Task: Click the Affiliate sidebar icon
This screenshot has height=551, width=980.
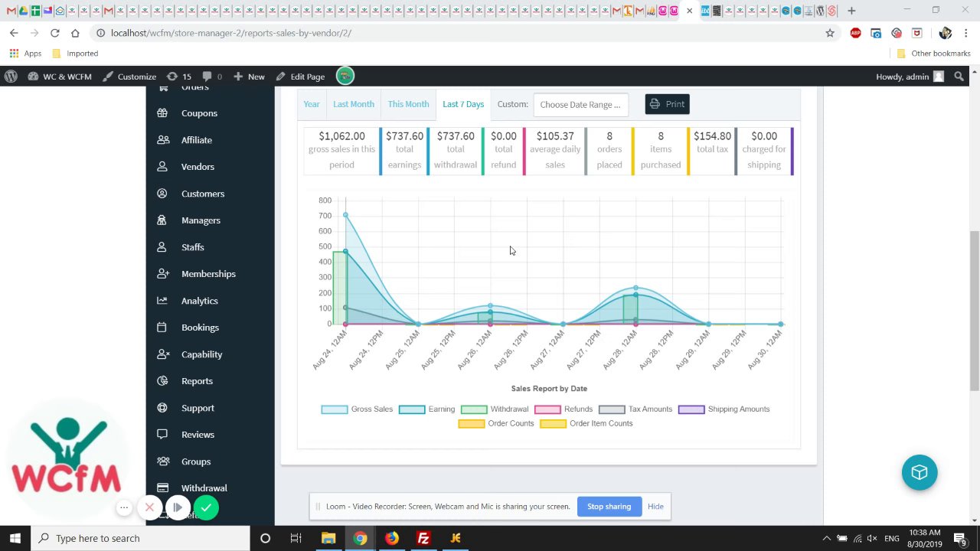Action: [163, 140]
